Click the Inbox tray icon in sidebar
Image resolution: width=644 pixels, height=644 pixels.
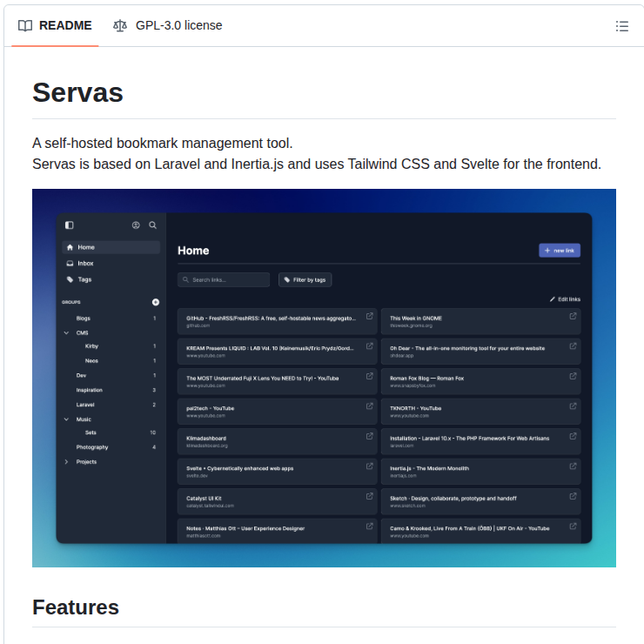(70, 263)
